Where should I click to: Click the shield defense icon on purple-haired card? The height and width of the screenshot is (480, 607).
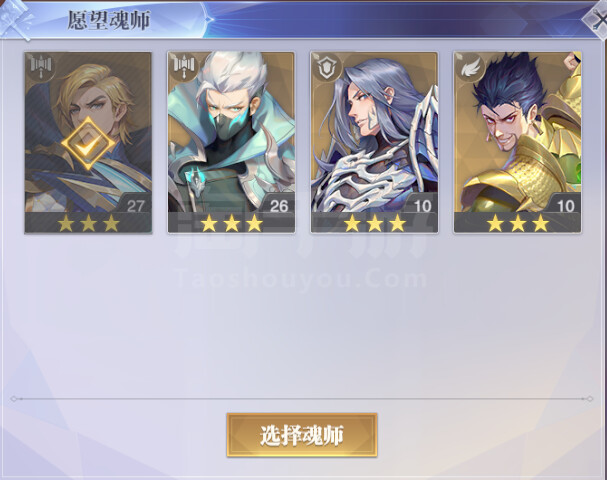point(327,67)
